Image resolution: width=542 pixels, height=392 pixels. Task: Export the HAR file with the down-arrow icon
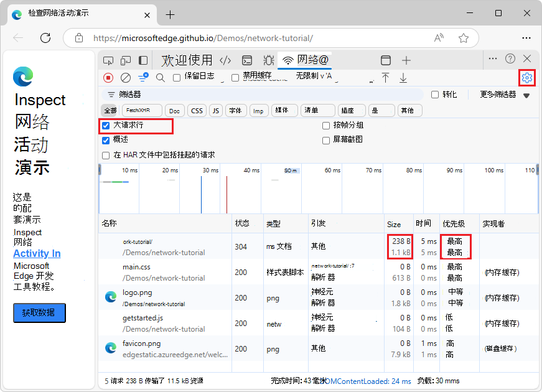coord(403,78)
